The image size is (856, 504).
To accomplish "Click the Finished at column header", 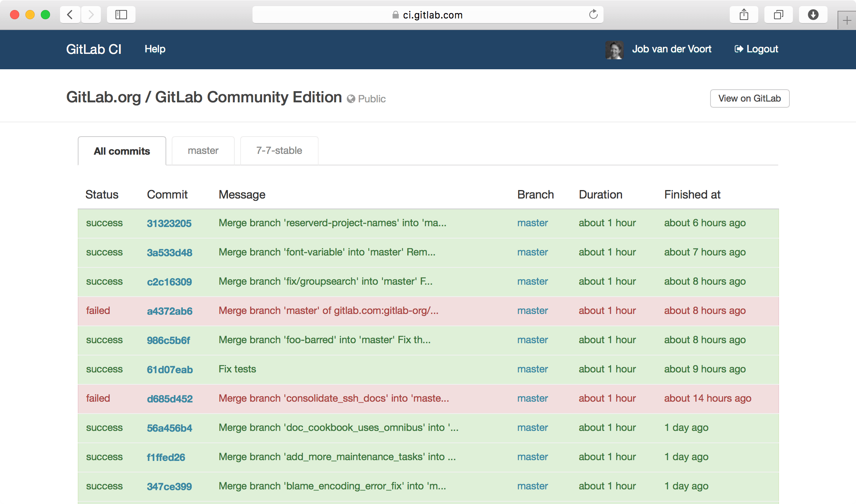I will [692, 195].
